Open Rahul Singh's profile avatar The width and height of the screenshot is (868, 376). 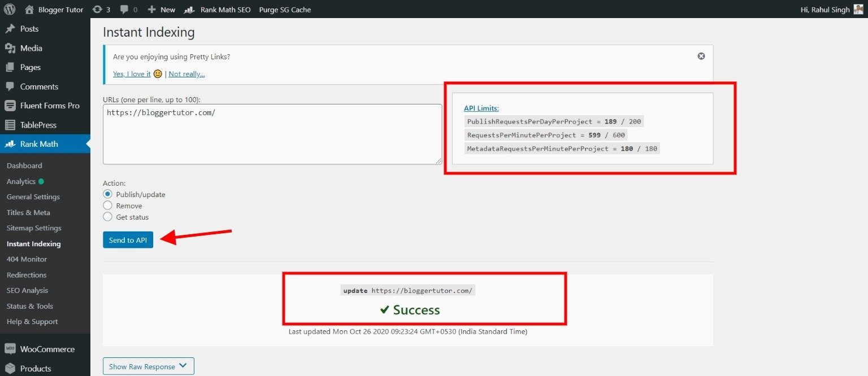(858, 10)
